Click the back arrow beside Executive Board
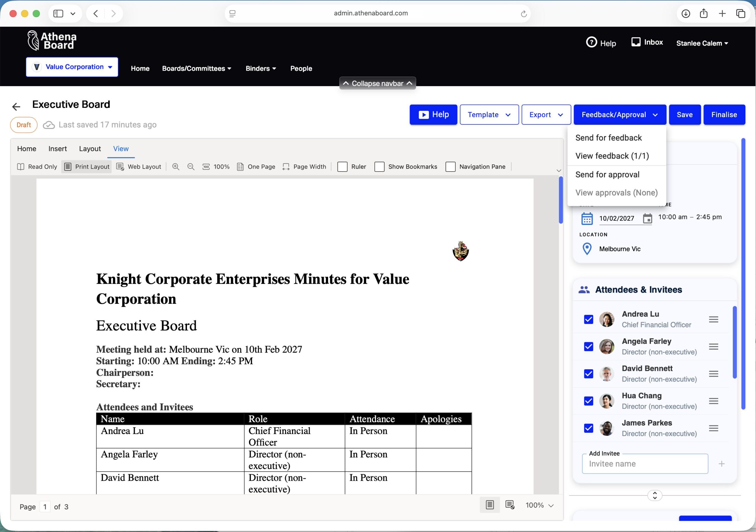This screenshot has height=532, width=756. (16, 106)
